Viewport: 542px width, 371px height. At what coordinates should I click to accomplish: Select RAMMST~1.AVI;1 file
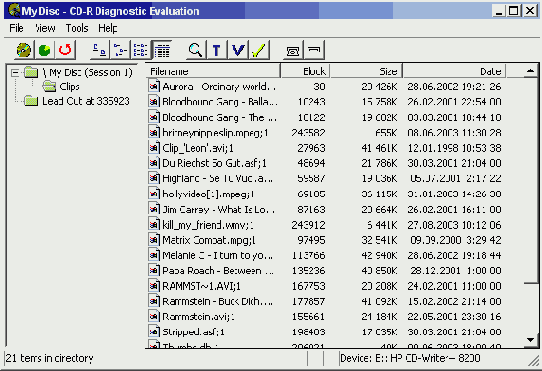point(202,286)
